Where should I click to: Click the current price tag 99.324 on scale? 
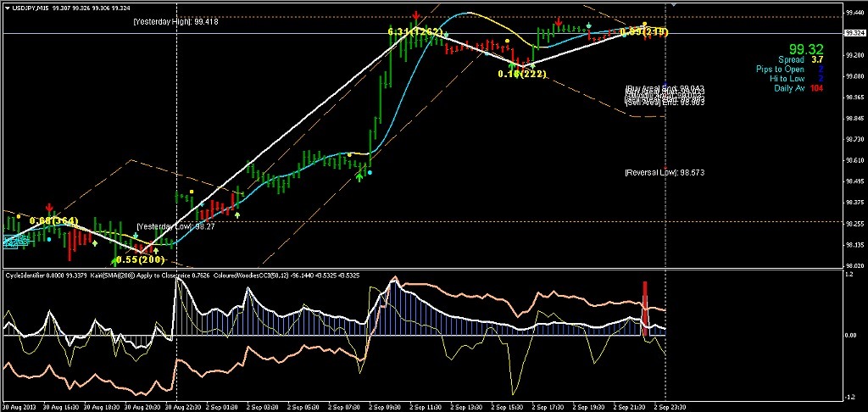click(854, 33)
